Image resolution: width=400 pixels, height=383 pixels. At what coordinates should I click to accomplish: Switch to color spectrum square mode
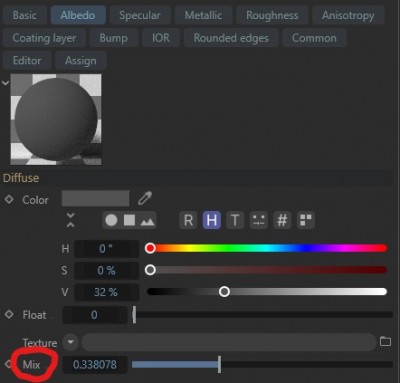pos(129,220)
